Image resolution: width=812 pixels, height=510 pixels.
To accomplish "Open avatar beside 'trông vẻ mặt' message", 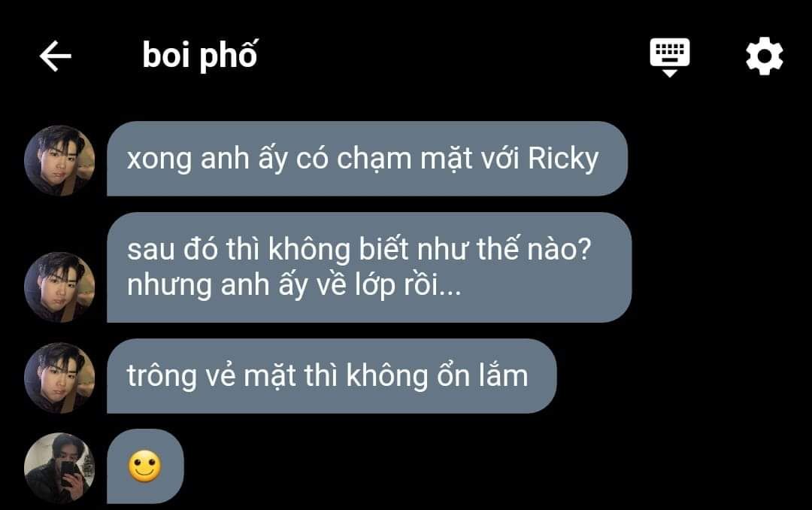I will [59, 378].
